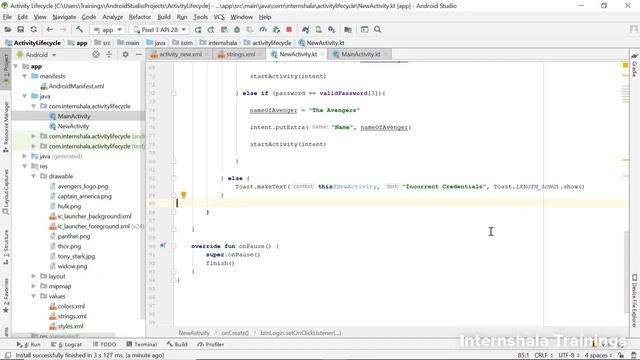Switch to the MainActivity.kt tab
Screen dimensions: 640x360
coord(360,54)
